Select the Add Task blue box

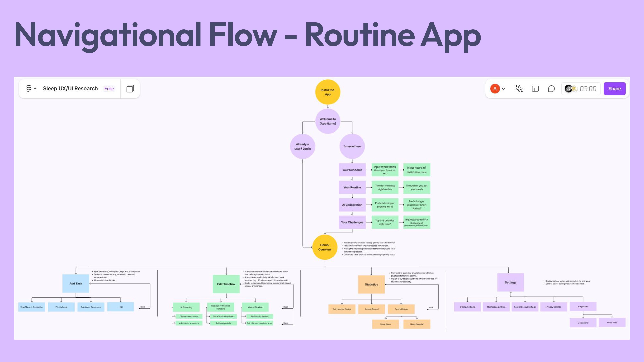click(x=76, y=283)
